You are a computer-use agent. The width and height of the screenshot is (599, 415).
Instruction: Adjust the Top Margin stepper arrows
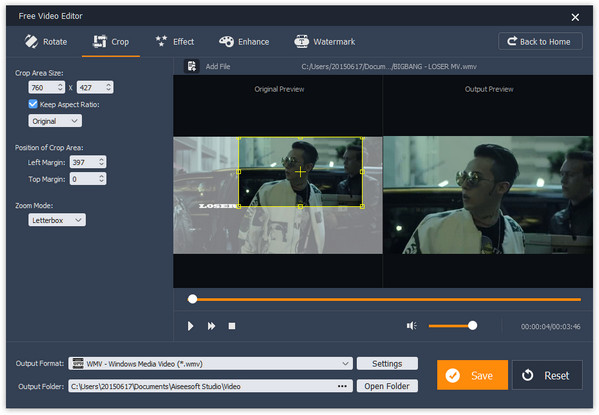tap(102, 178)
